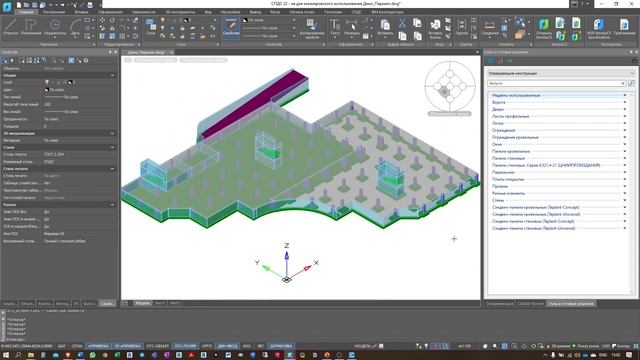Switch to Узлы и готовые решения panel tab
The height and width of the screenshot is (360, 640).
571,304
